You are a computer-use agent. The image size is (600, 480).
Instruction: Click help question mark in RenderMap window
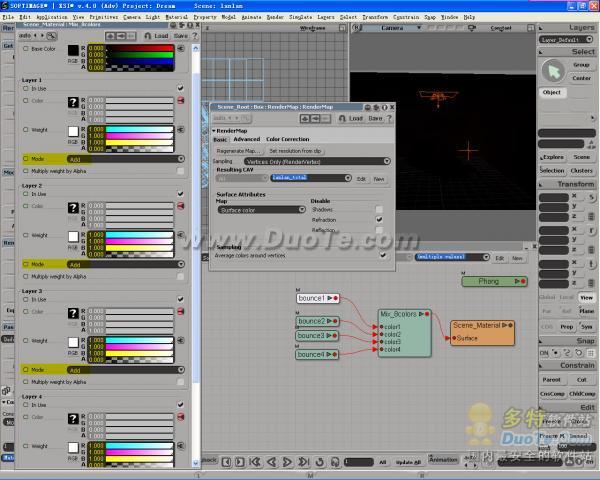point(389,118)
